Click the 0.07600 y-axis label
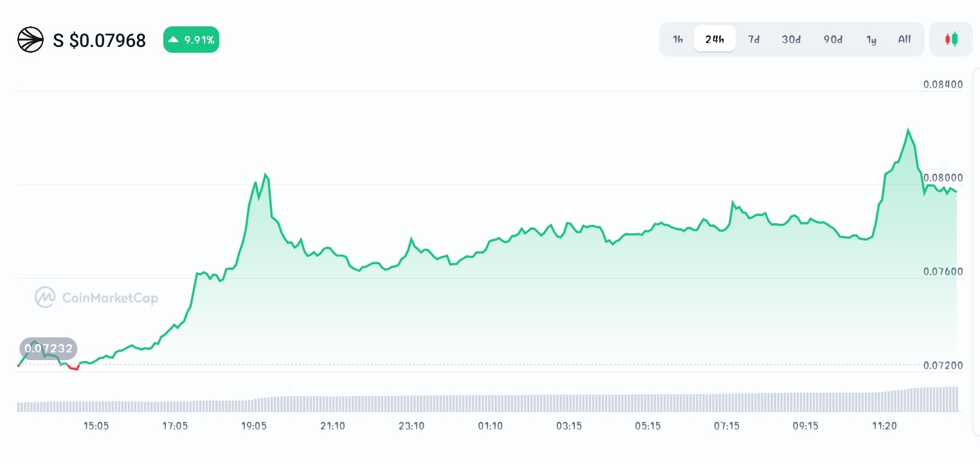 pos(943,271)
